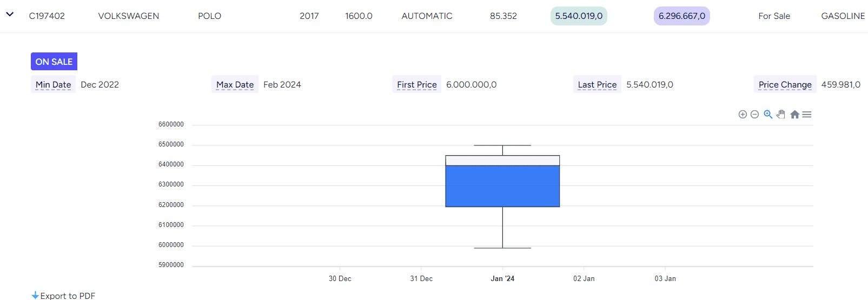The width and height of the screenshot is (868, 300).
Task: Click the white upper box plot segment
Action: coord(502,161)
